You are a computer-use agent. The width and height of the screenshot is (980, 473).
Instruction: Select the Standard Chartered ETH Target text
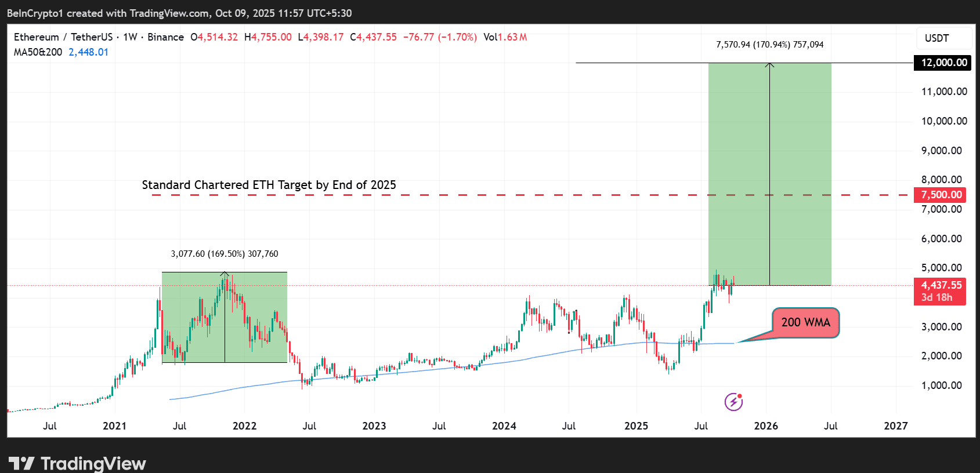[269, 185]
